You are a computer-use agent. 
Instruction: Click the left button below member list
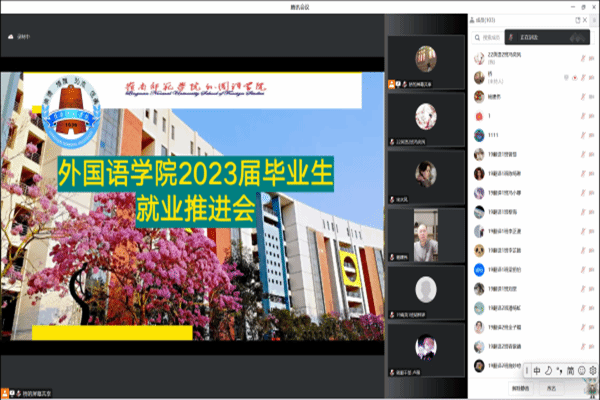(522, 387)
